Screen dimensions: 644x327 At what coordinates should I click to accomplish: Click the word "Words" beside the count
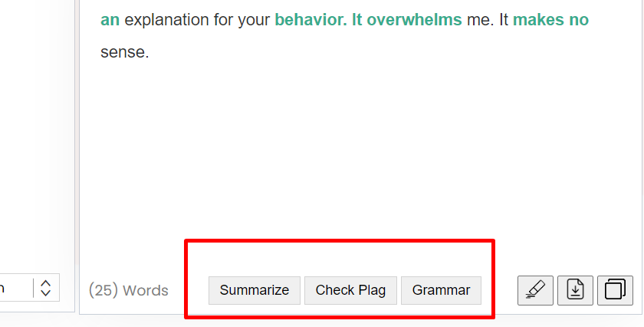(146, 291)
